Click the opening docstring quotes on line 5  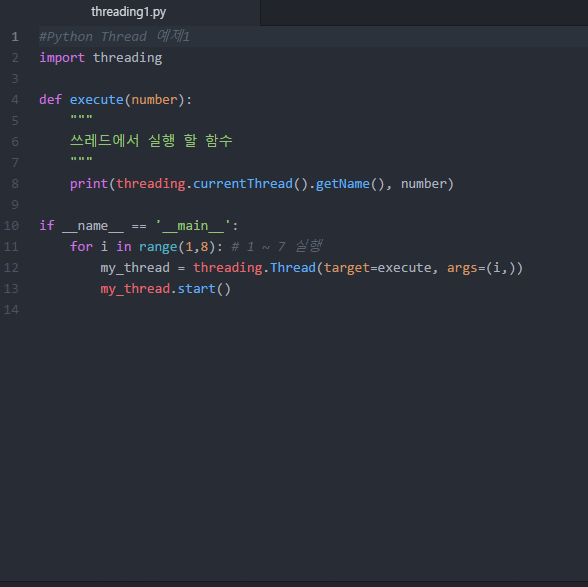point(81,118)
